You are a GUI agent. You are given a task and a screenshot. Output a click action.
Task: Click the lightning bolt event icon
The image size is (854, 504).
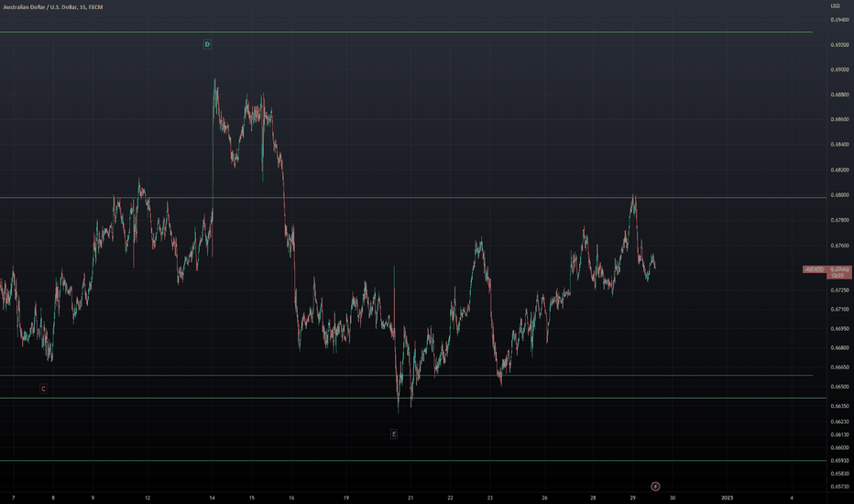[655, 486]
